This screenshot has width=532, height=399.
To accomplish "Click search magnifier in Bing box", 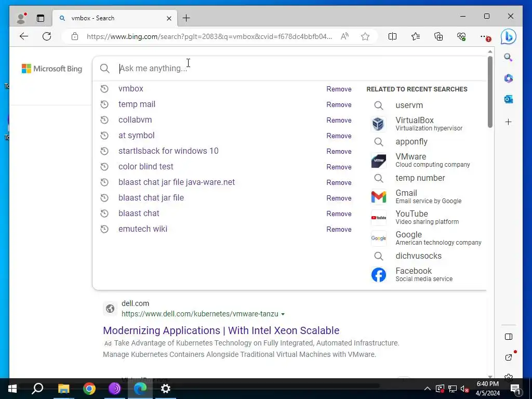I will pos(104,68).
